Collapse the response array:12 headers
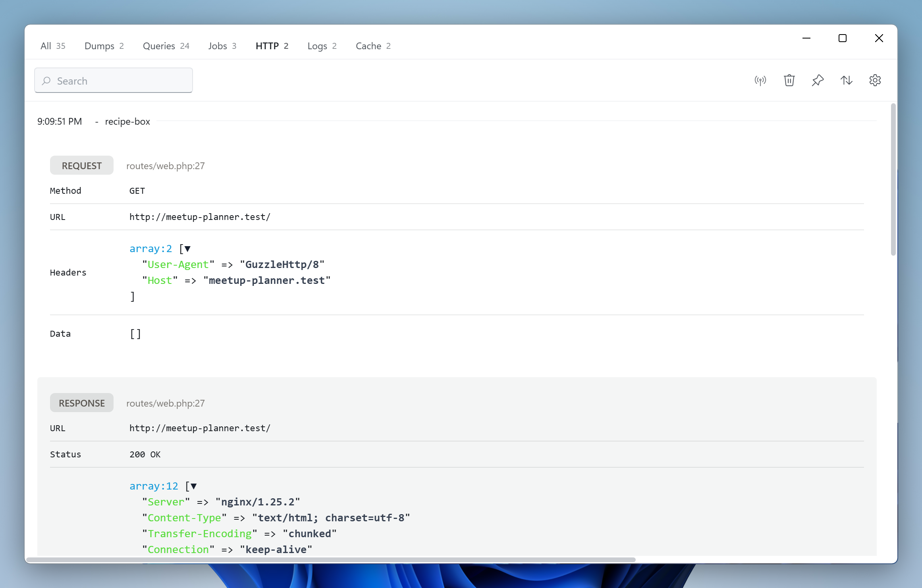Image resolution: width=922 pixels, height=588 pixels. click(x=194, y=486)
